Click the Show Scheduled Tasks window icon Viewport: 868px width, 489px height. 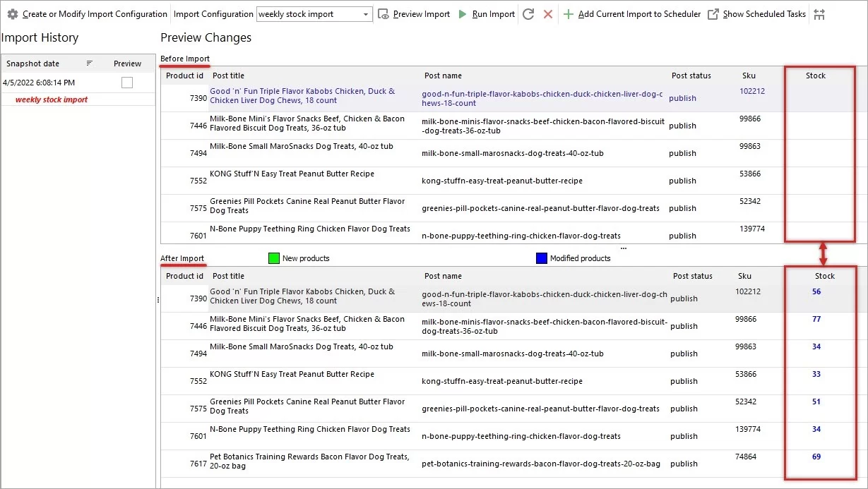[713, 13]
